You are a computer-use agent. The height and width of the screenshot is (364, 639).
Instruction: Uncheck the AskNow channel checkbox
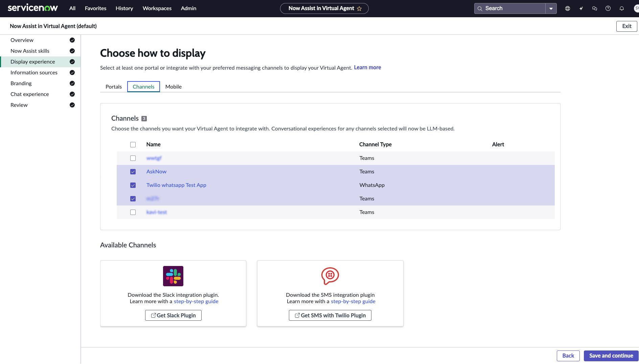pyautogui.click(x=133, y=172)
